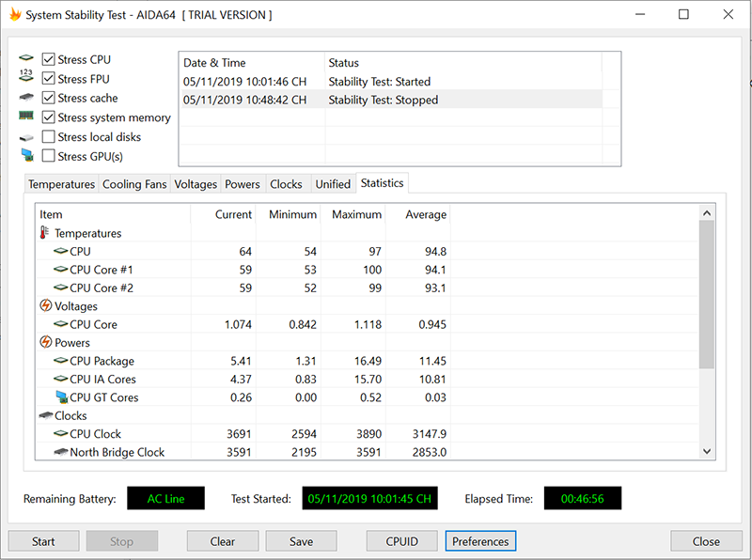Click the thermometer icon beside Temperatures
752x560 pixels.
tap(44, 233)
